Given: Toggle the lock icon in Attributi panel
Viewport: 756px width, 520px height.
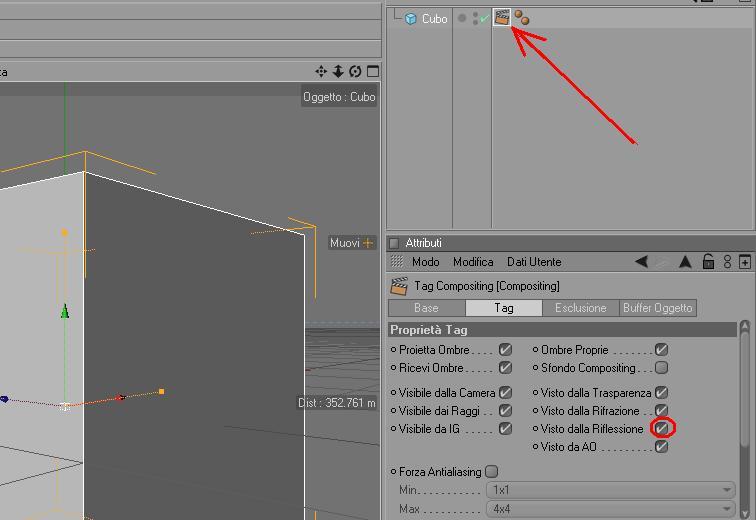Looking at the screenshot, I should 708,262.
